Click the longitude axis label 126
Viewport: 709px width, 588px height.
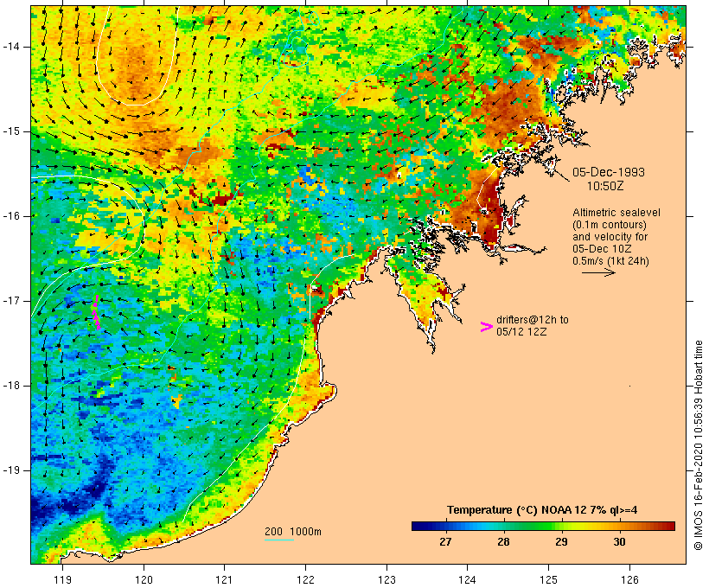pos(629,579)
